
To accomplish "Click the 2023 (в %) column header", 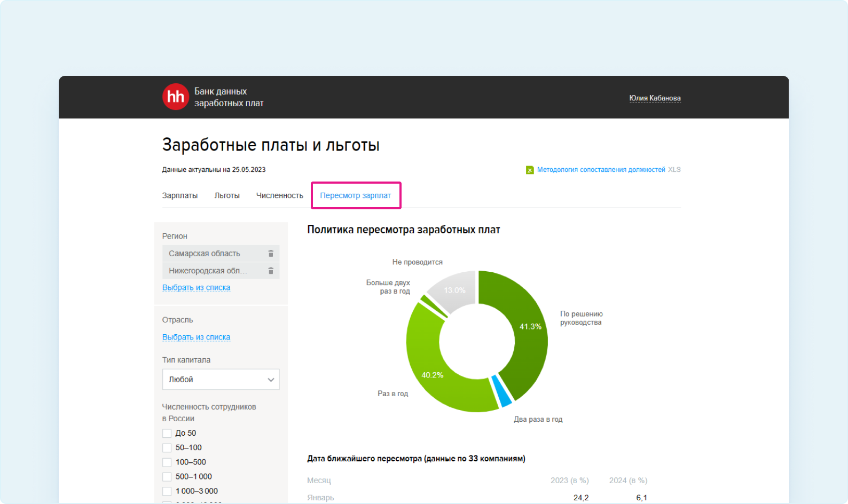I will click(570, 481).
